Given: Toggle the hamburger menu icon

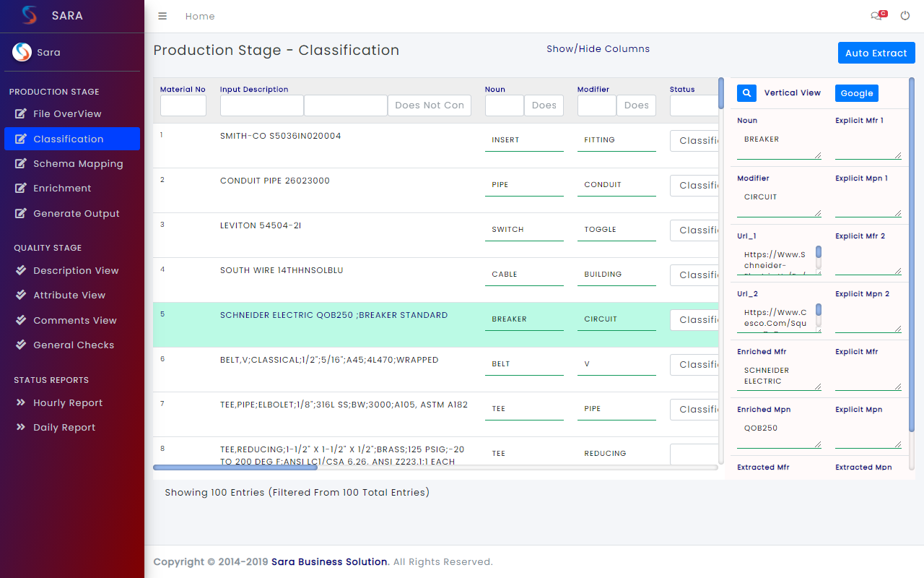Looking at the screenshot, I should click(x=162, y=16).
